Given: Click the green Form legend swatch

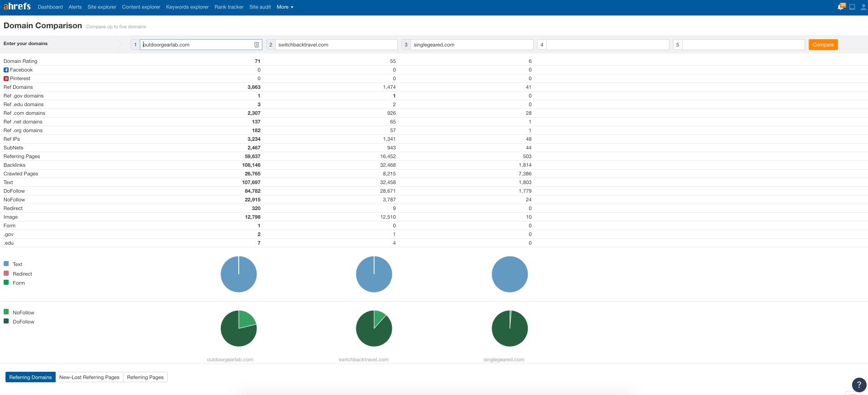Looking at the screenshot, I should click(6, 282).
